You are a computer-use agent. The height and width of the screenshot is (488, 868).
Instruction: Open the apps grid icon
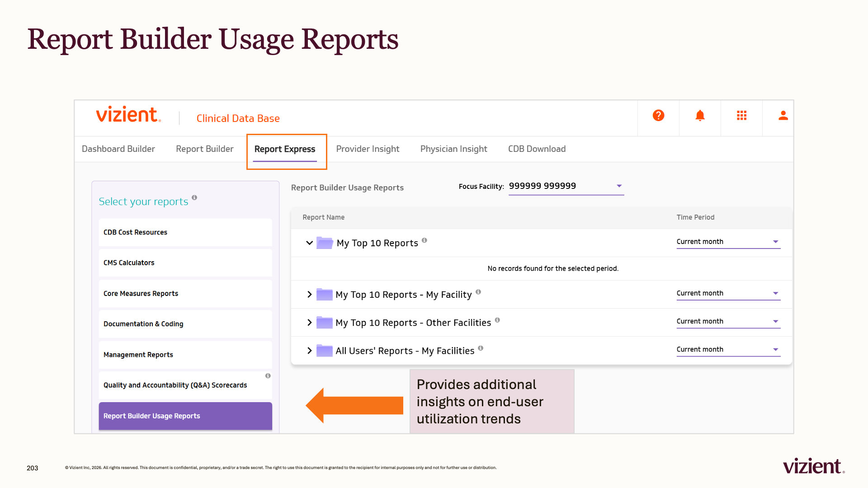(x=741, y=116)
